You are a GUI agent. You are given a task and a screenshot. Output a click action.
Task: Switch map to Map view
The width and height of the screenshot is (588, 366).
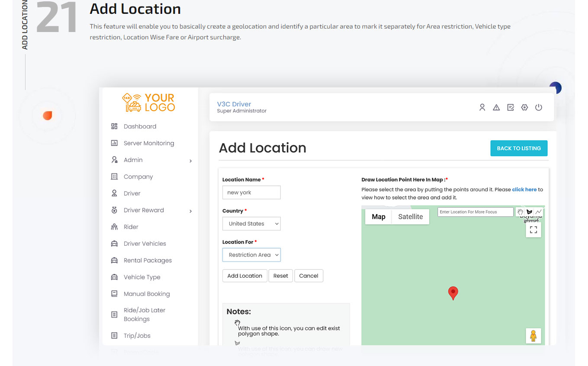(379, 217)
